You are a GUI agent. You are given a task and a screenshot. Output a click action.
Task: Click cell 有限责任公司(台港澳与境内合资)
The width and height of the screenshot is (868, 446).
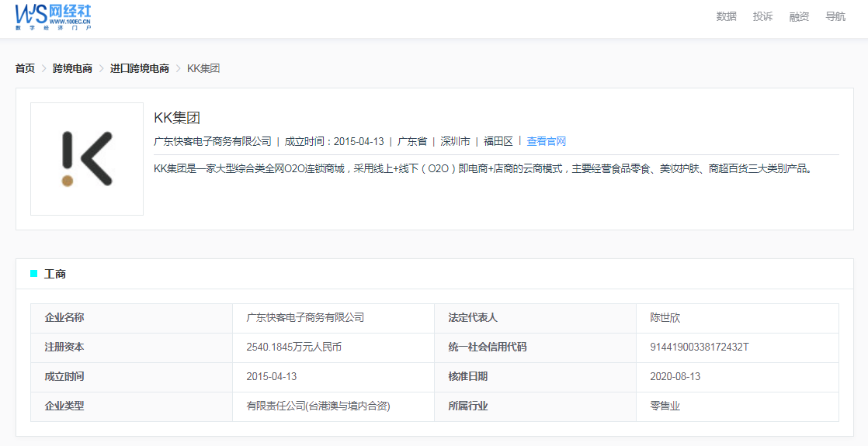pos(318,406)
